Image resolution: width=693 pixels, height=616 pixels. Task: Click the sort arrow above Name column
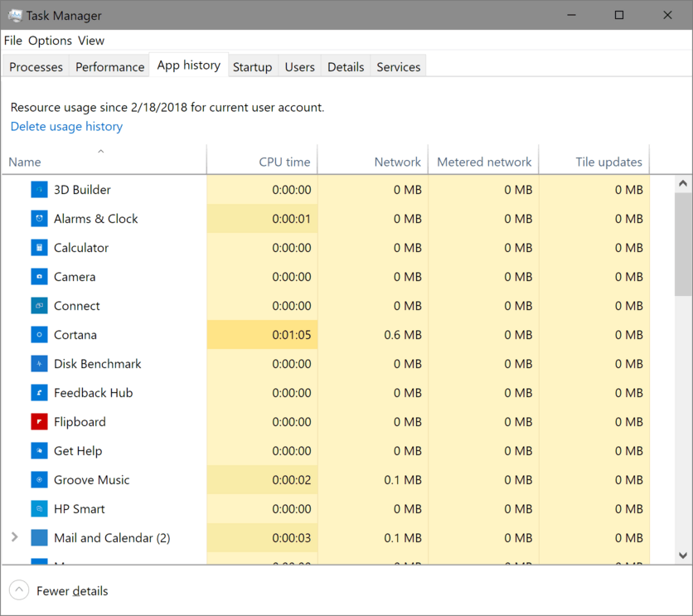pos(101,151)
